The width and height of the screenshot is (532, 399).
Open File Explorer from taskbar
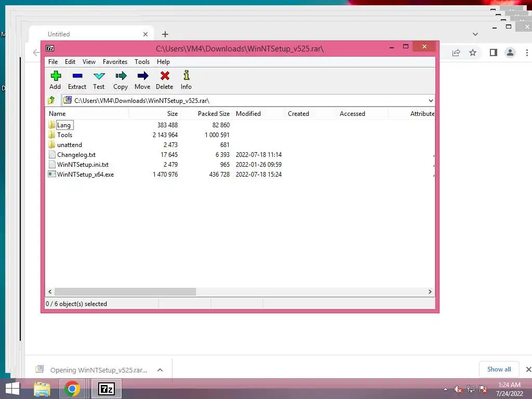(x=42, y=389)
